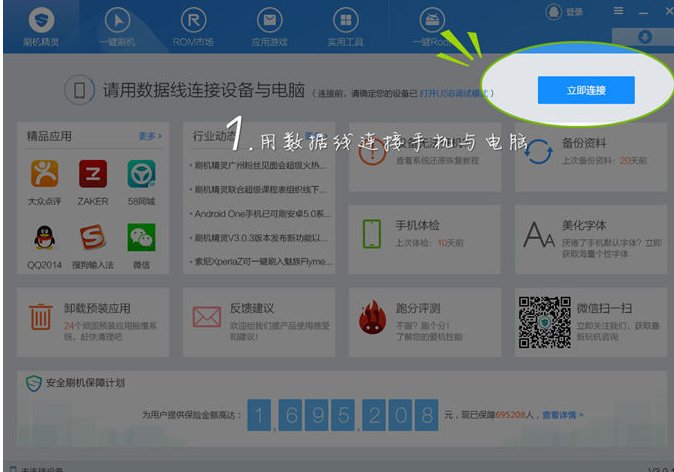
Task: Click the 卸载预装应用 title text
Action: tap(97, 308)
